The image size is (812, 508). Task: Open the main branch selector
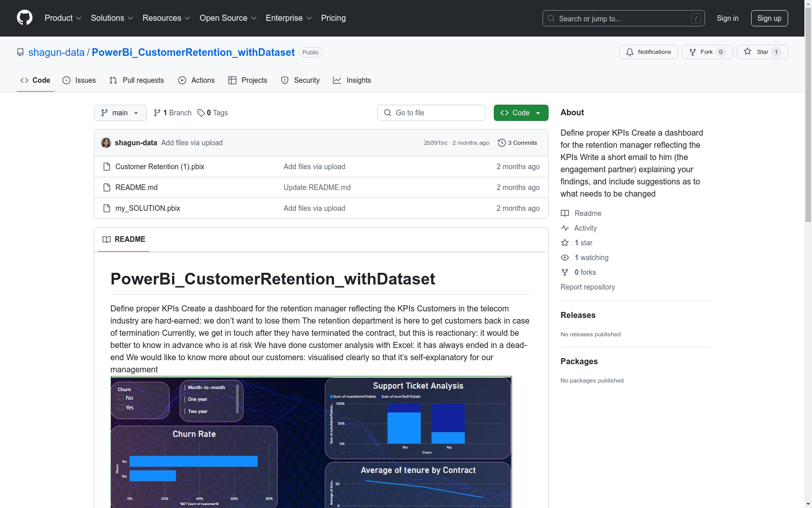pyautogui.click(x=120, y=113)
